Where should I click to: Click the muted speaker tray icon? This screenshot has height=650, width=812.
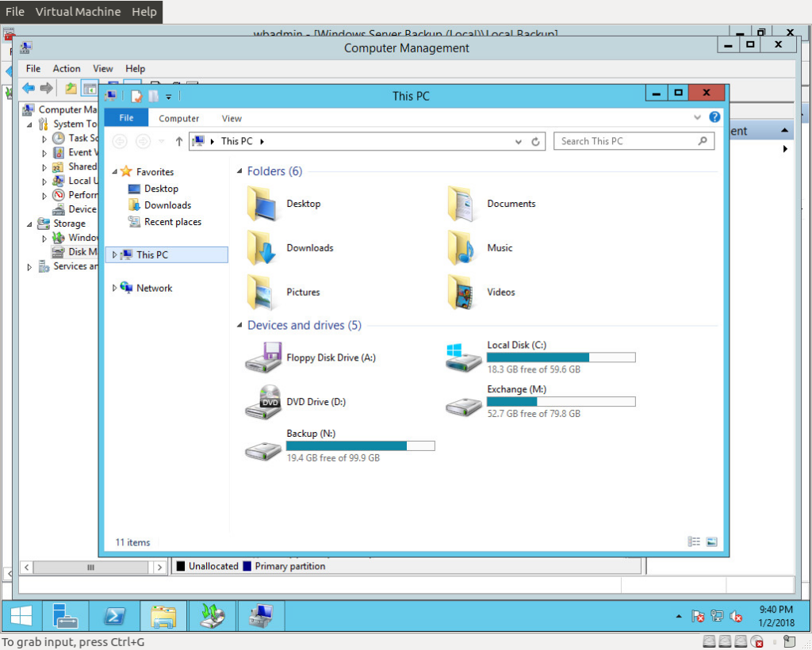(735, 617)
